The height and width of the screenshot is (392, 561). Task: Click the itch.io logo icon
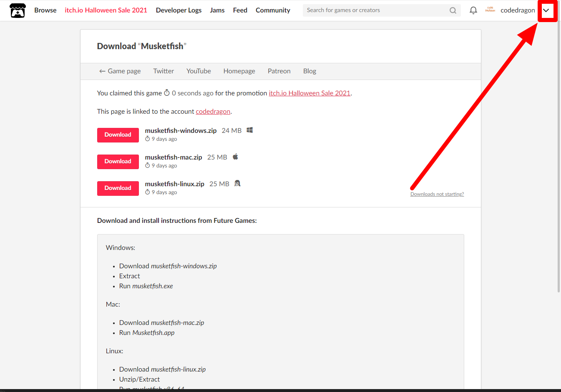18,10
